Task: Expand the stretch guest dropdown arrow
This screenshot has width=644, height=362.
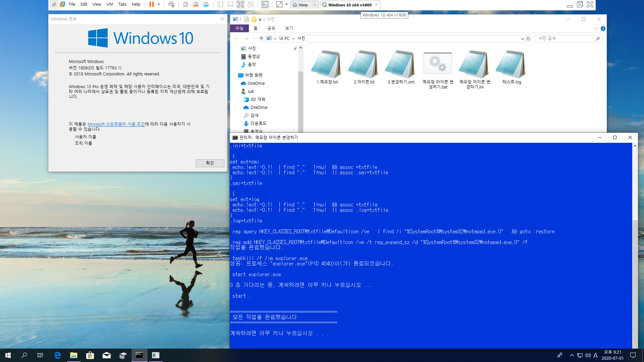Action: point(286,4)
